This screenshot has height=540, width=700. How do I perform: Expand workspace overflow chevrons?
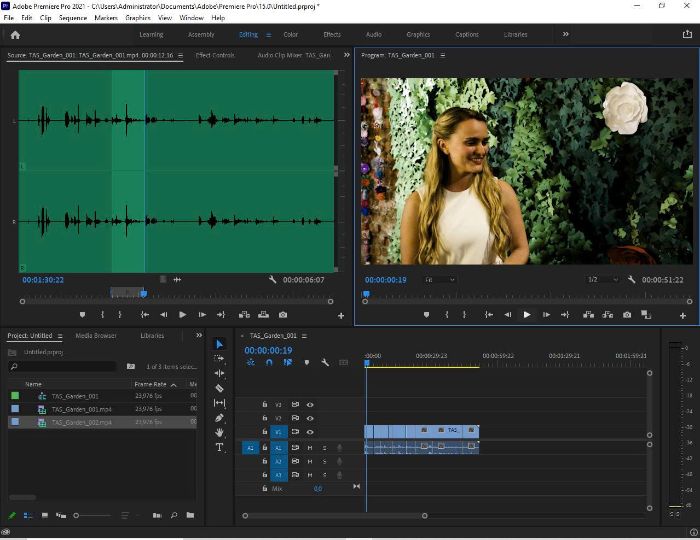[566, 34]
